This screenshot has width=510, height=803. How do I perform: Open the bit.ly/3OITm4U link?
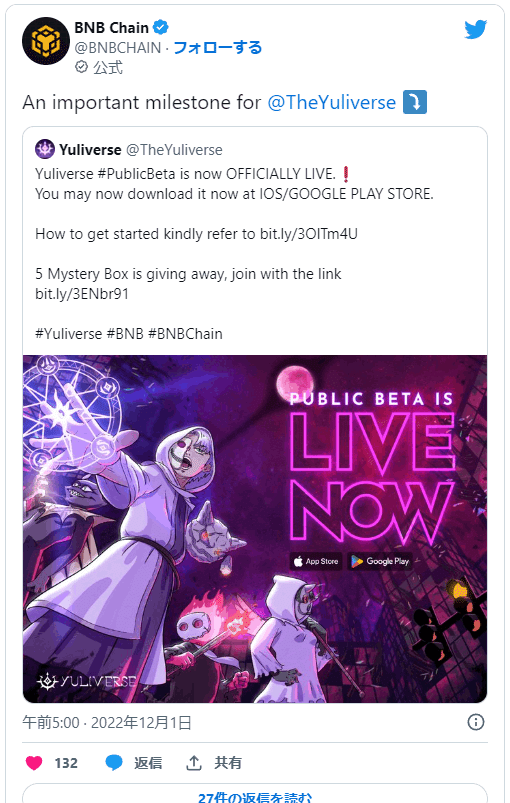coord(309,234)
